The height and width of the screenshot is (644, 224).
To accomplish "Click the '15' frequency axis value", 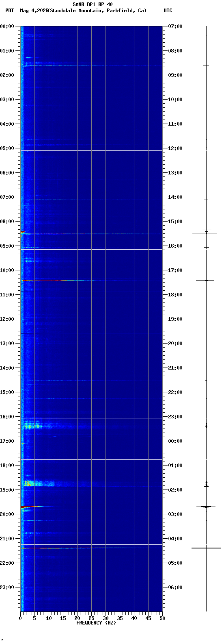I will pyautogui.click(x=63, y=618).
